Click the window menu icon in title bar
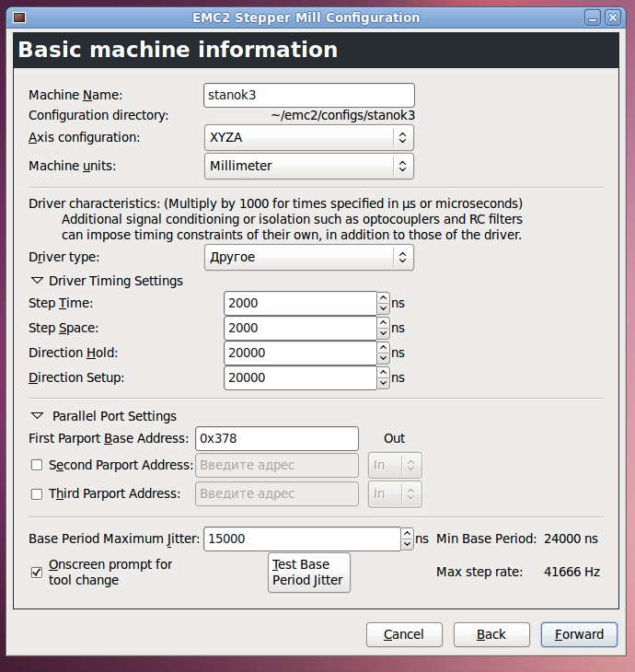This screenshot has height=672, width=635. 19,17
